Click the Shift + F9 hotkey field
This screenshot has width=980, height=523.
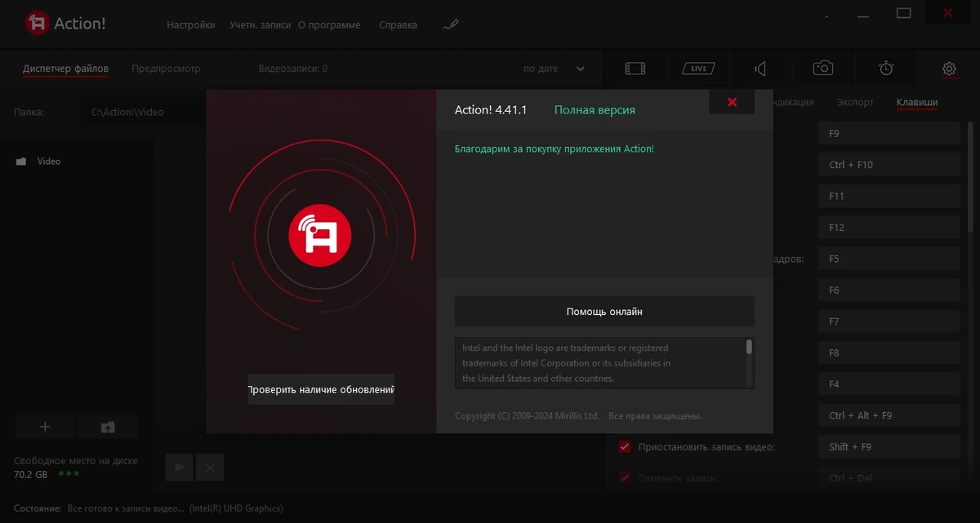click(889, 447)
